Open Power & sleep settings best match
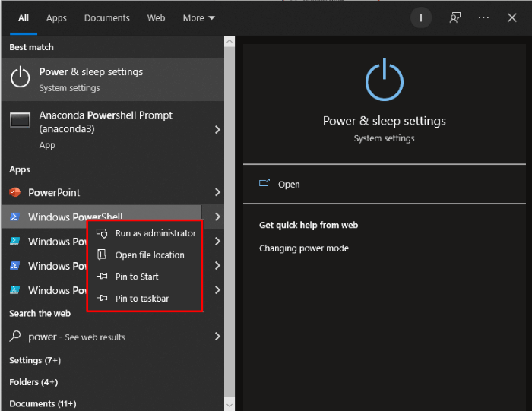This screenshot has height=411, width=532. (x=112, y=79)
